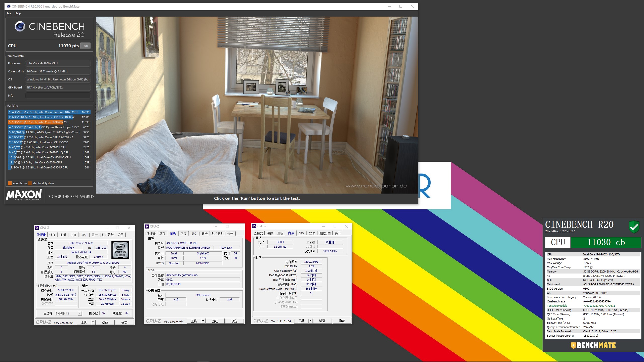The image size is (644, 362).
Task: Click the rendered room image
Action: [x=257, y=105]
